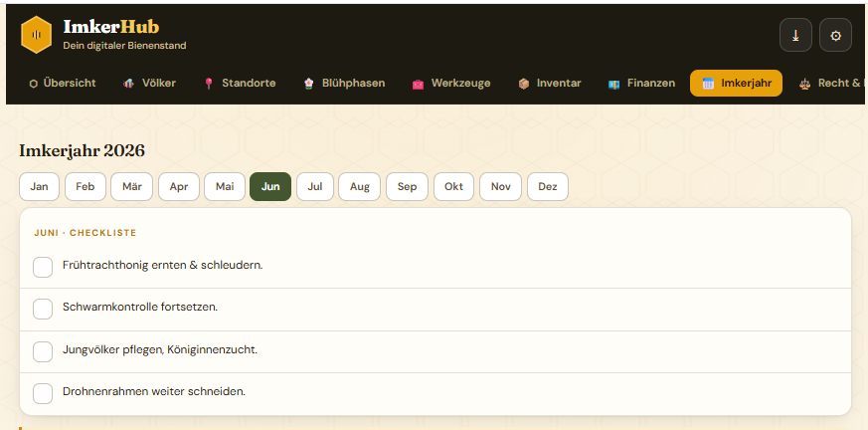Mark Jungvölker pflegen, Königinnenzucht as done
Screen dimensions: 868x430
click(43, 352)
